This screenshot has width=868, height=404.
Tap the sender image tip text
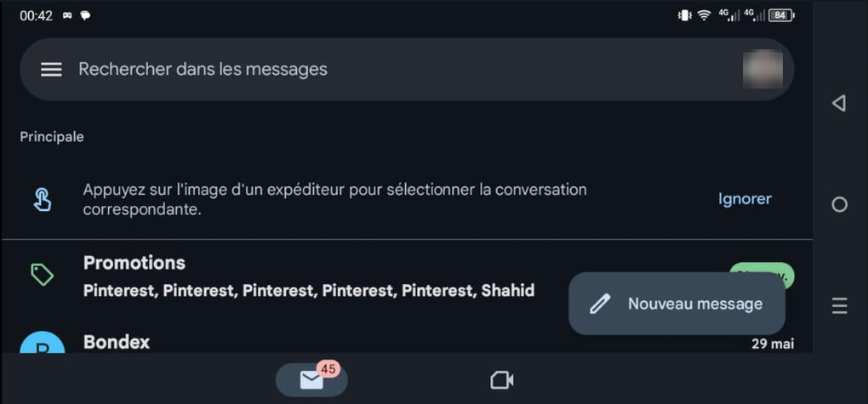(x=334, y=199)
